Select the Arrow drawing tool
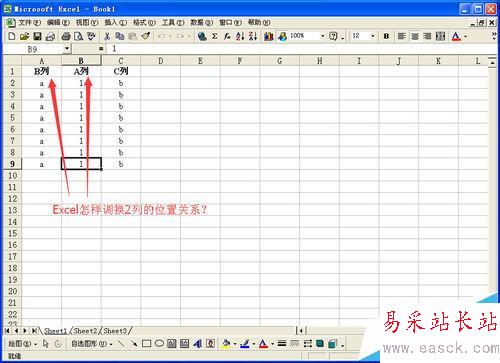Image resolution: width=500 pixels, height=363 pixels. tap(134, 343)
